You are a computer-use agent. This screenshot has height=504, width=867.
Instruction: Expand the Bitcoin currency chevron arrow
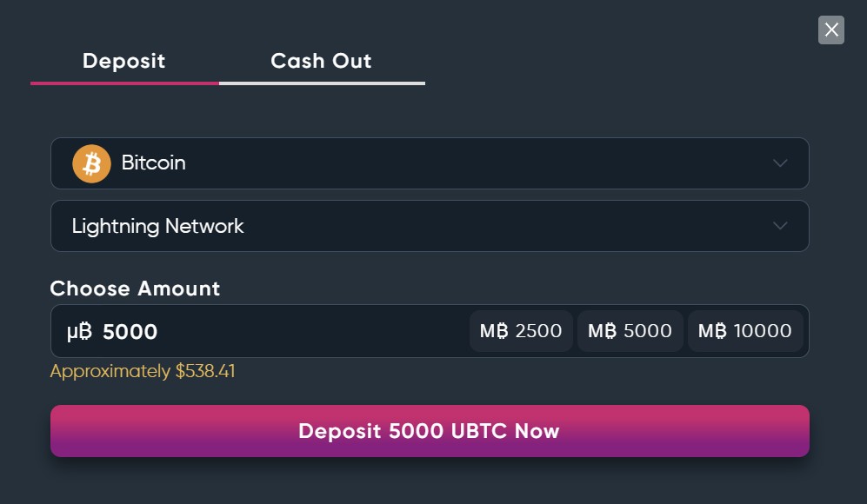point(780,163)
